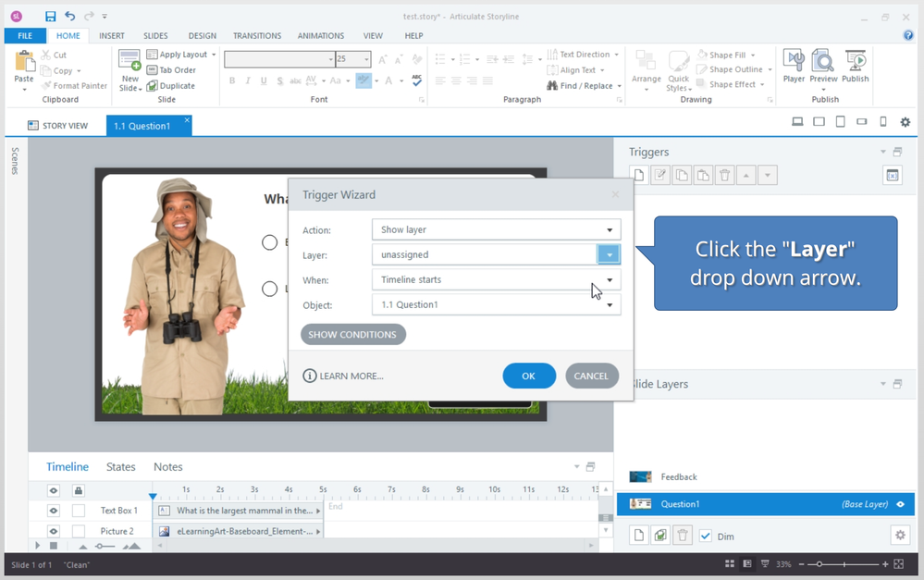
Task: Click the Arrange icon in Drawing group
Action: [x=647, y=69]
